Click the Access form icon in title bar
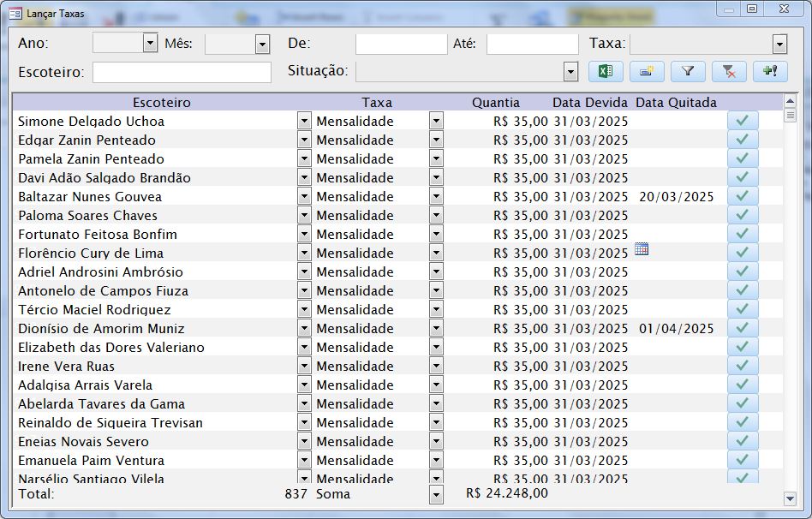The height and width of the screenshot is (519, 812). 15,14
